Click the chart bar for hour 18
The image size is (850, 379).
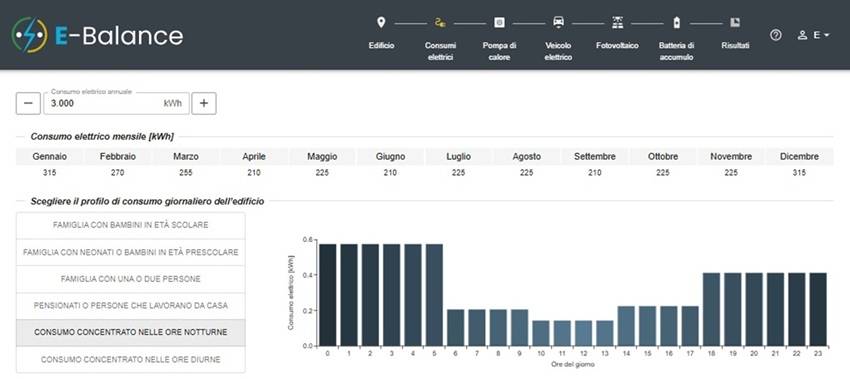coord(712,309)
